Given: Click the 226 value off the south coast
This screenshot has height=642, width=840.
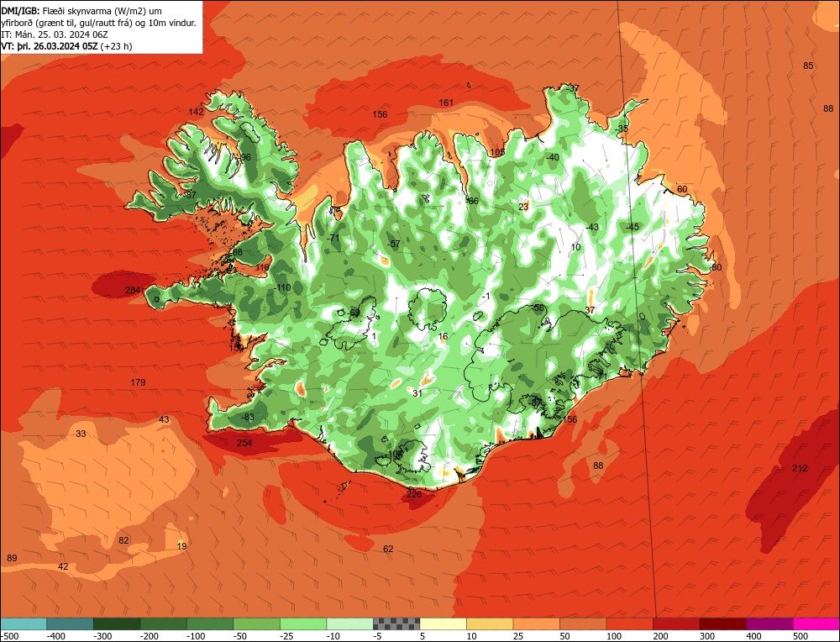Looking at the screenshot, I should click(x=414, y=494).
